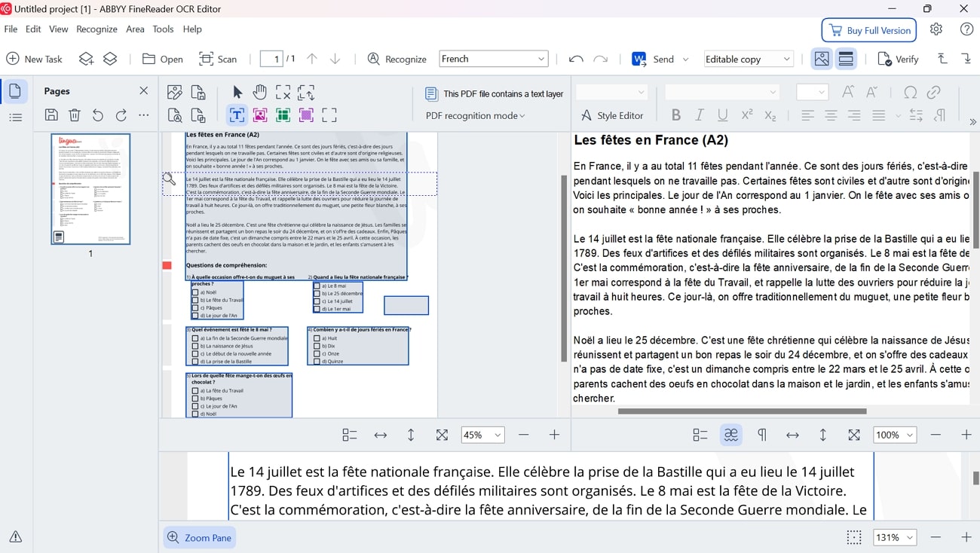Select the draw recognition area tool
The image size is (980, 553).
coord(329,115)
